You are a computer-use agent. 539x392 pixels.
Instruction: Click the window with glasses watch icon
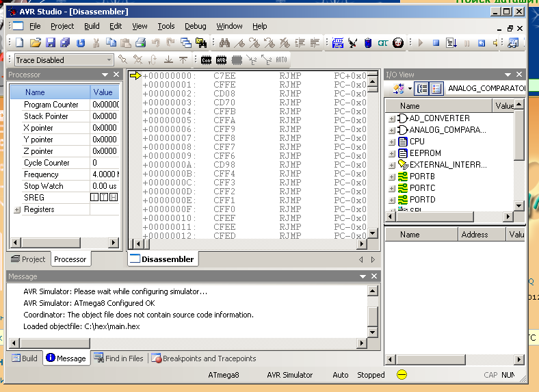[x=513, y=42]
